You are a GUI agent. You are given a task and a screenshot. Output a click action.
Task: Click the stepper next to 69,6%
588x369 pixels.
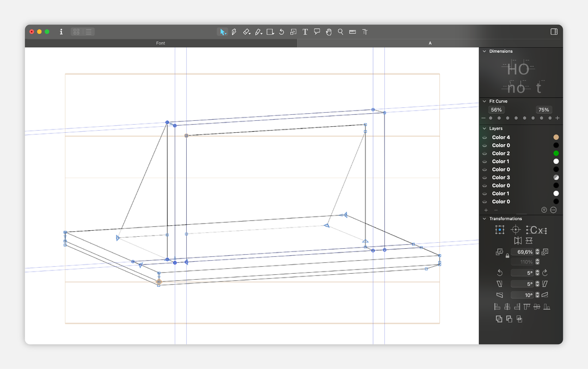(x=537, y=252)
